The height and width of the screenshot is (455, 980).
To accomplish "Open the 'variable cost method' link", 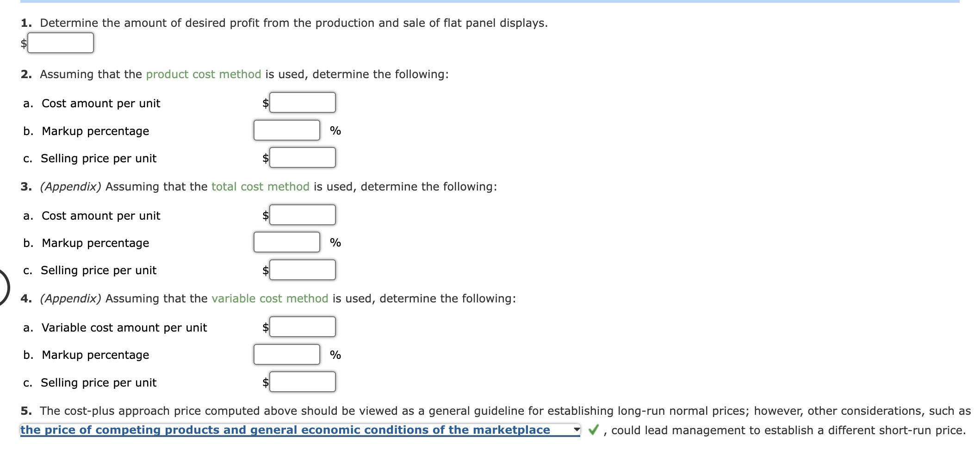I will pyautogui.click(x=270, y=298).
